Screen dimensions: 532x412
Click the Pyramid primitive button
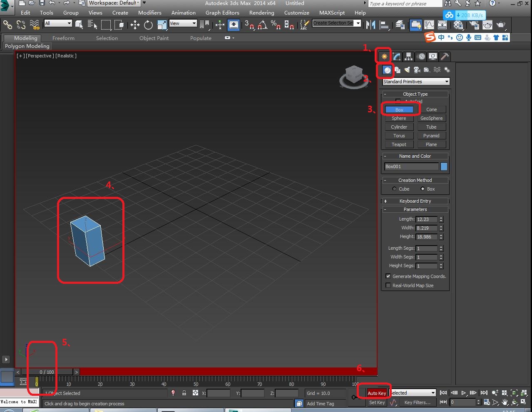(x=431, y=136)
